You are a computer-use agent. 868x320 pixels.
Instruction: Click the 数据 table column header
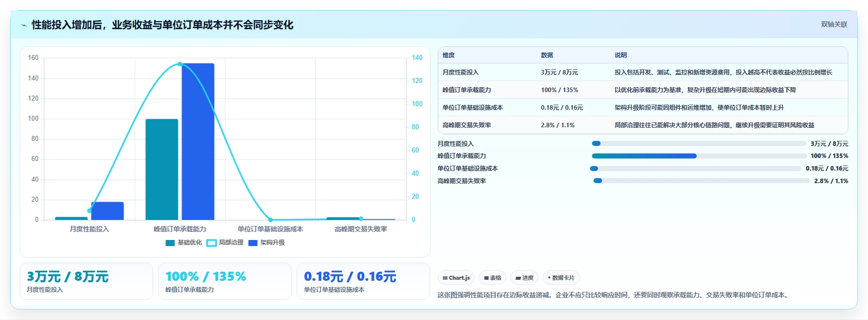[x=547, y=55]
